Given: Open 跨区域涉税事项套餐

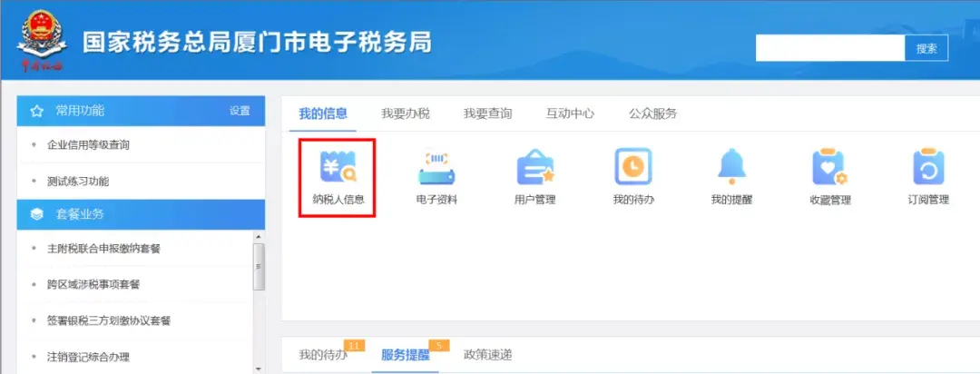Looking at the screenshot, I should pos(93,284).
